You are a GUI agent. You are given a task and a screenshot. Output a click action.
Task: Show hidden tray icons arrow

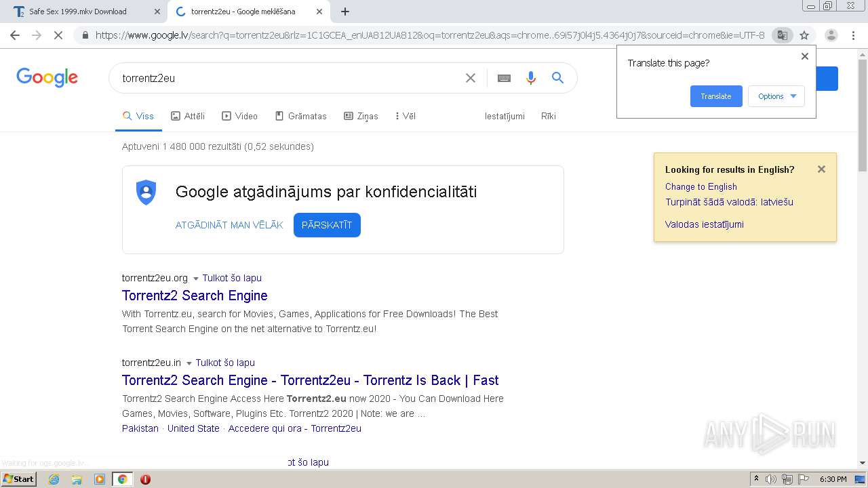757,479
